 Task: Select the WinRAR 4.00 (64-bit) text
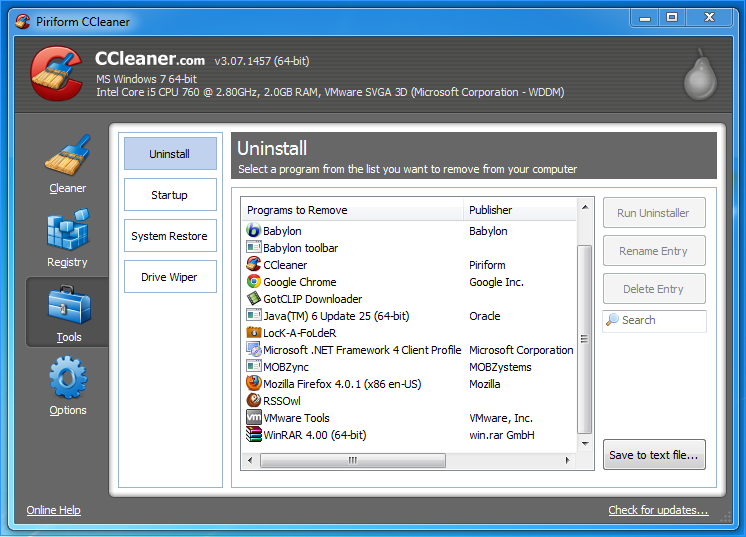coord(314,435)
